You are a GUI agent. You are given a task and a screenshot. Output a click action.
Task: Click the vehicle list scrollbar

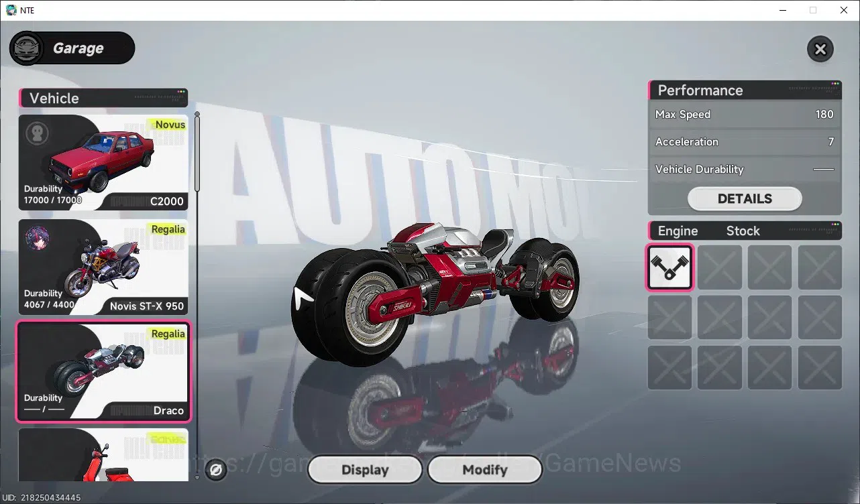tap(197, 153)
